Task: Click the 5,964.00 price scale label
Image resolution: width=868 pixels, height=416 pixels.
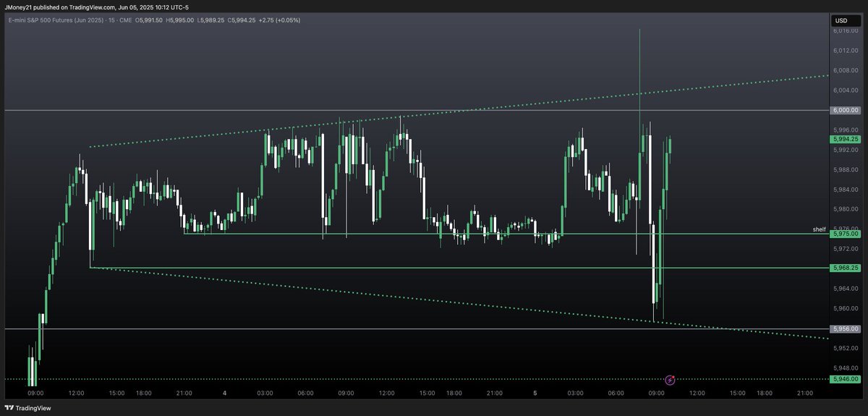Action: [844, 289]
